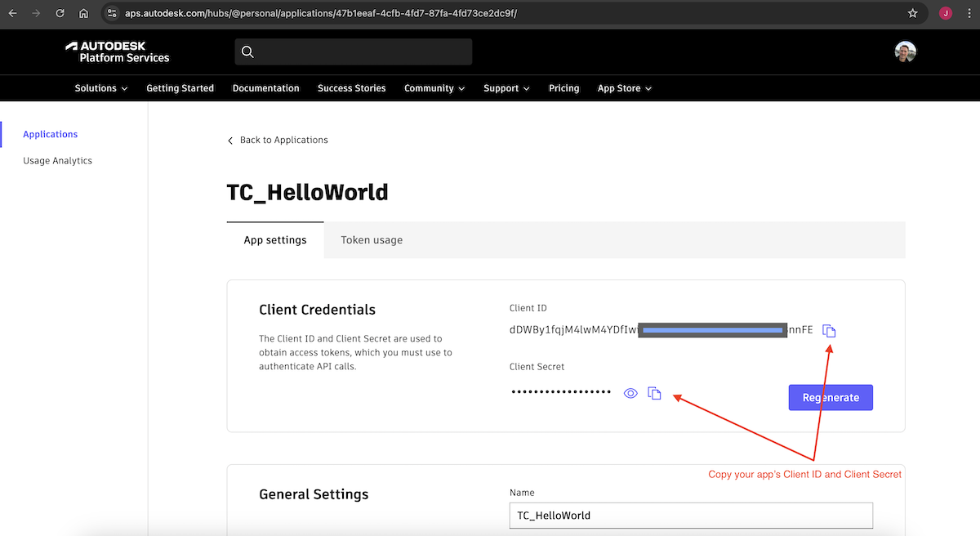Click the search magnifier icon
Image resolution: width=980 pixels, height=536 pixels.
click(247, 52)
